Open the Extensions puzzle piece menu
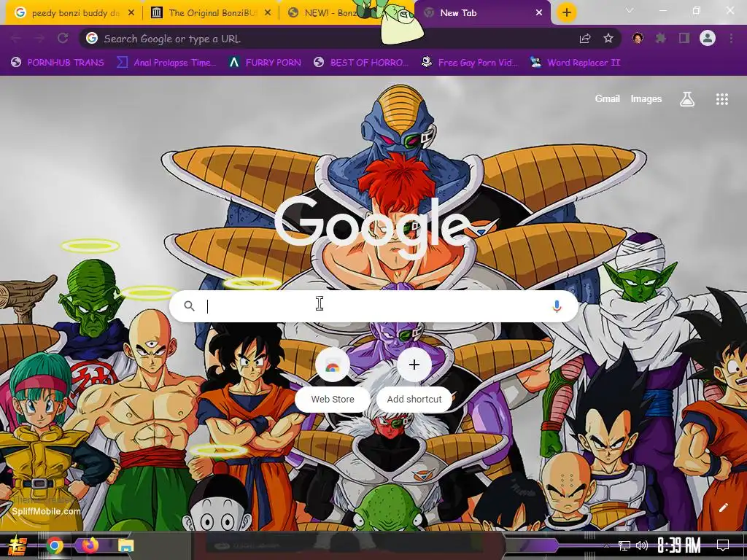The height and width of the screenshot is (560, 747). (x=661, y=38)
